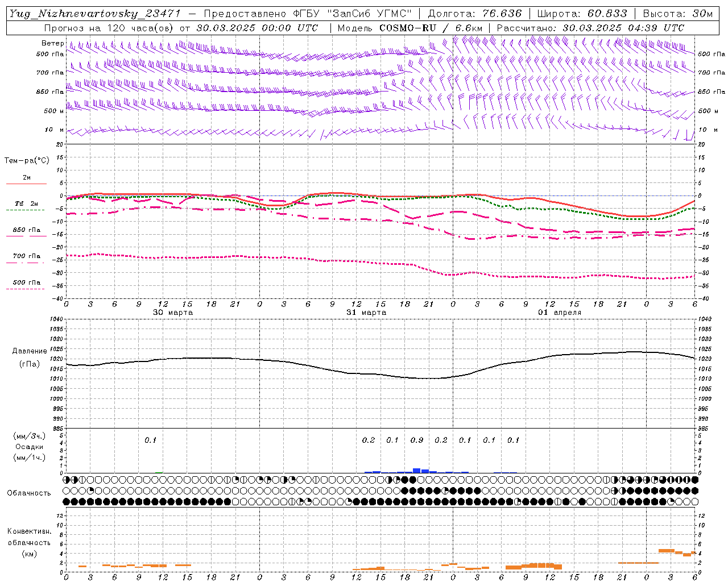728x582 pixels.
Task: Click the date label 30 марта
Action: coord(173,313)
